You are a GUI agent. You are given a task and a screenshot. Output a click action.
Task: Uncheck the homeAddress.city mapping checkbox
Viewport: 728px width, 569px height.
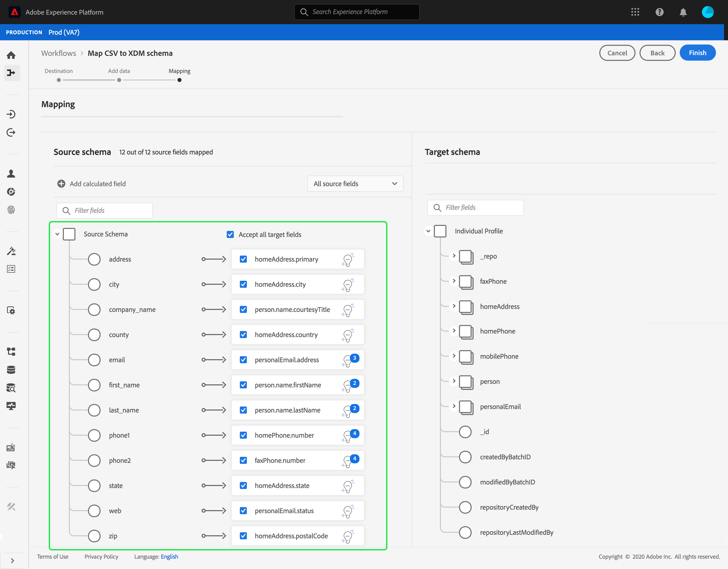(243, 284)
